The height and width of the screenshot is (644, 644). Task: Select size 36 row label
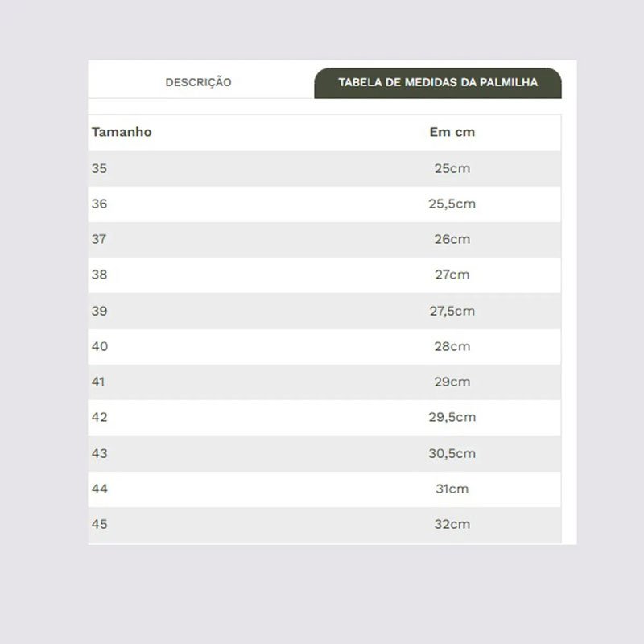pyautogui.click(x=99, y=204)
